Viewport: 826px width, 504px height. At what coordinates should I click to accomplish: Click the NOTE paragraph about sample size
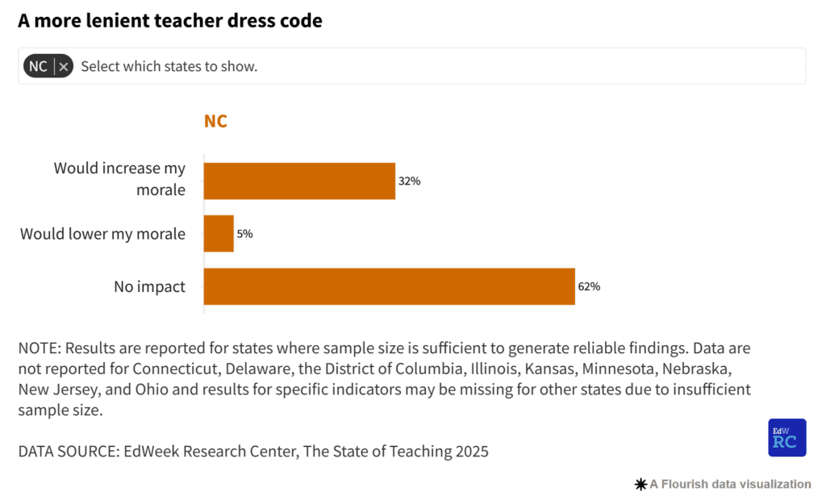tap(385, 379)
